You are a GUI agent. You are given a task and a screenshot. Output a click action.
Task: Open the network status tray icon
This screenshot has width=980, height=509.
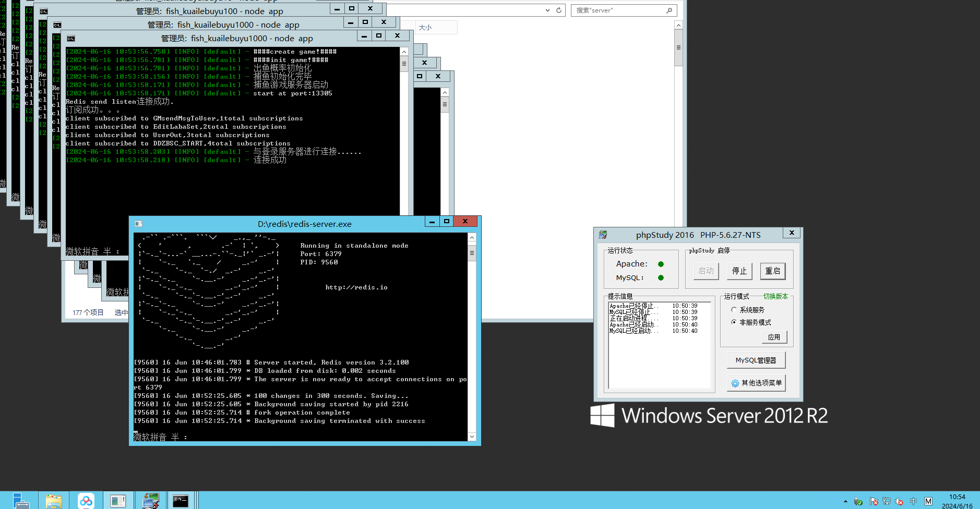[887, 502]
